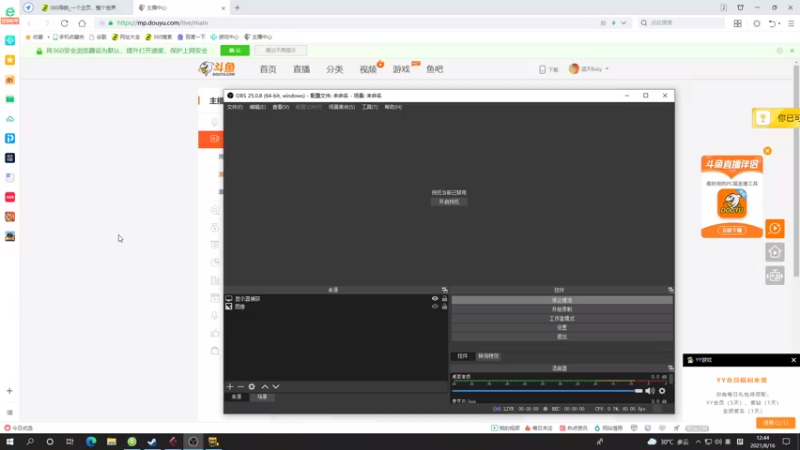Open 百度一下 bookmark

tap(191, 37)
